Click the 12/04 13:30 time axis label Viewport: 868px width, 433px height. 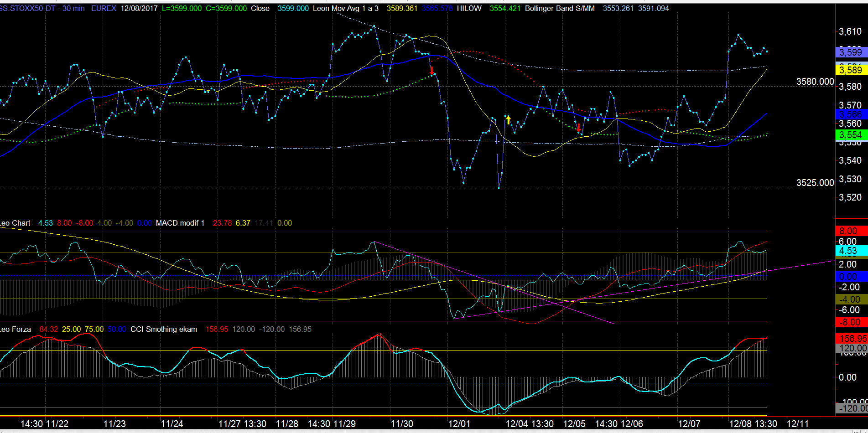click(530, 424)
